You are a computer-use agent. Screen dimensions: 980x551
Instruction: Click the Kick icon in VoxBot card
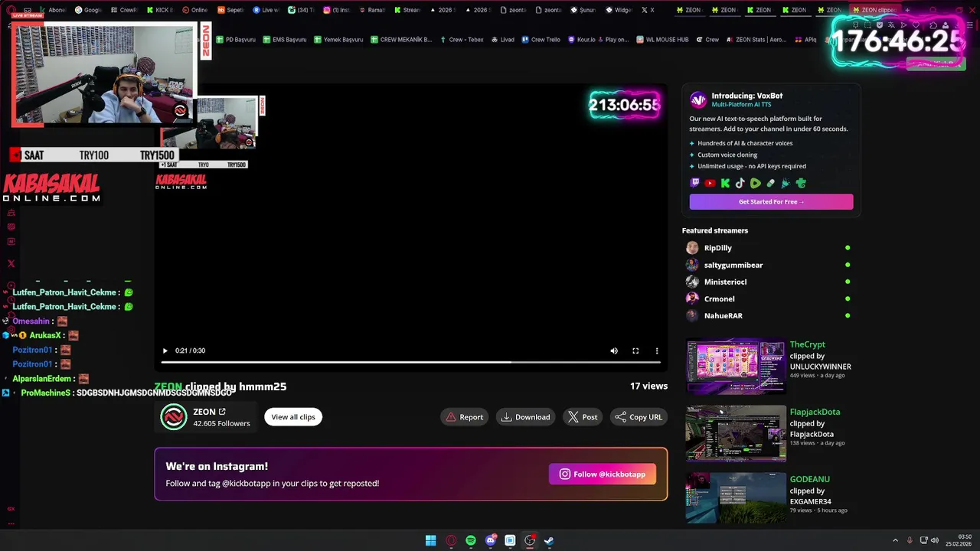pyautogui.click(x=725, y=183)
